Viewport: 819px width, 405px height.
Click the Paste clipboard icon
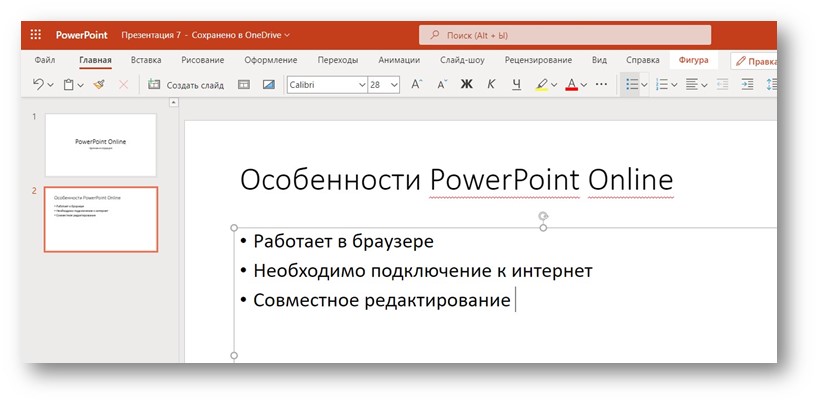click(x=68, y=85)
